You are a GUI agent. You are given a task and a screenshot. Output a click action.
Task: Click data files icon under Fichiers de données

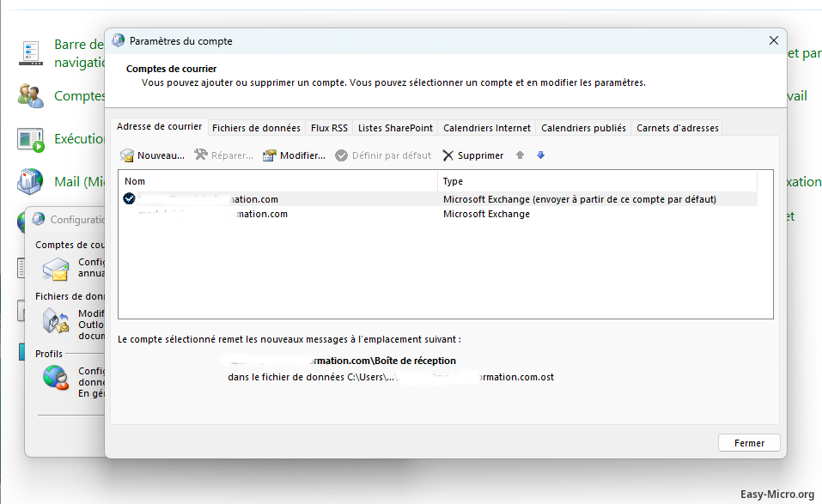tap(56, 321)
